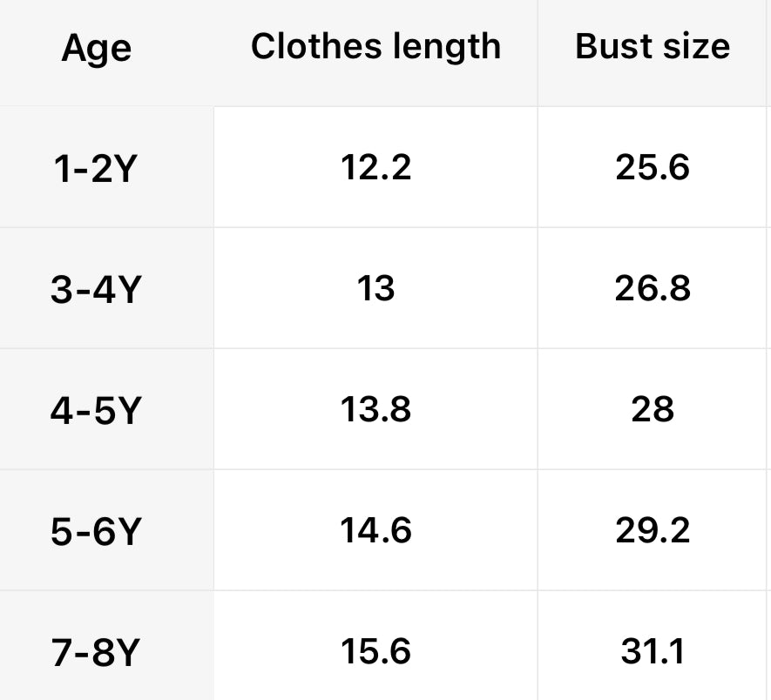Click clothes length value 13
This screenshot has width=771, height=700.
click(375, 288)
